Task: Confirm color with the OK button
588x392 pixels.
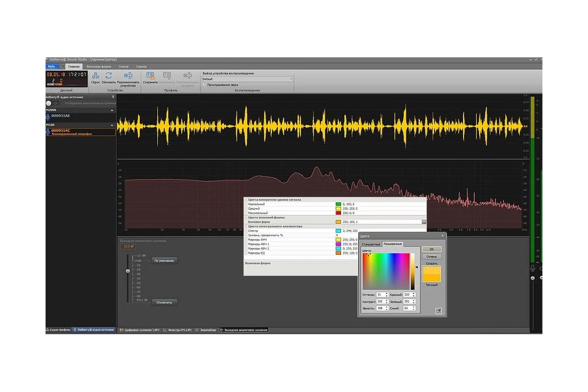Action: (x=432, y=249)
